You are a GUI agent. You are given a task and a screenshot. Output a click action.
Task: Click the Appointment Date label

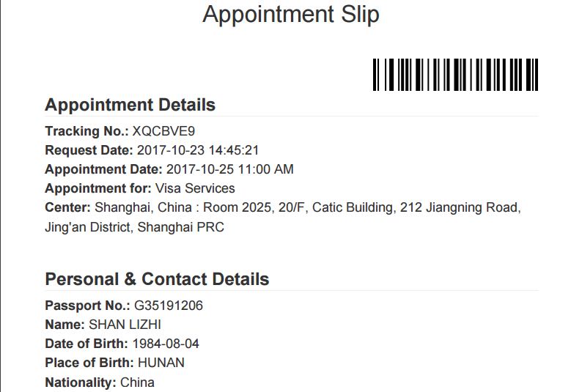point(103,169)
